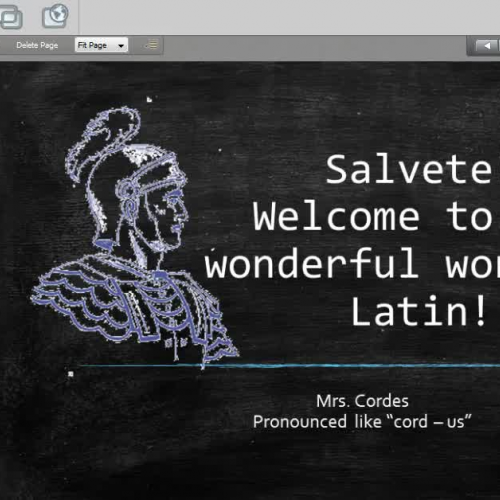
Task: Click the 'Salvete' title line
Action: 409,170
